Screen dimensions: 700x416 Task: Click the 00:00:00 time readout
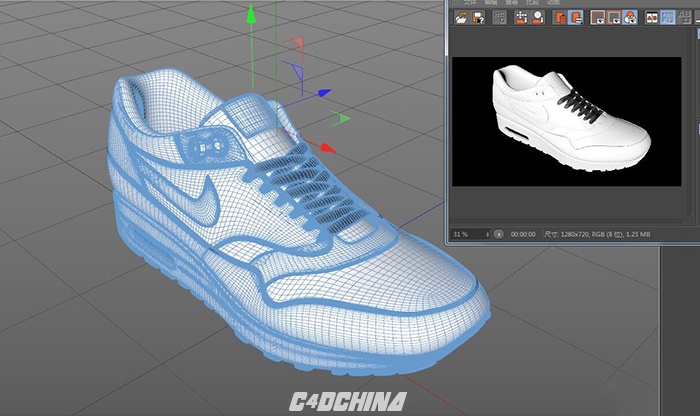pyautogui.click(x=523, y=234)
